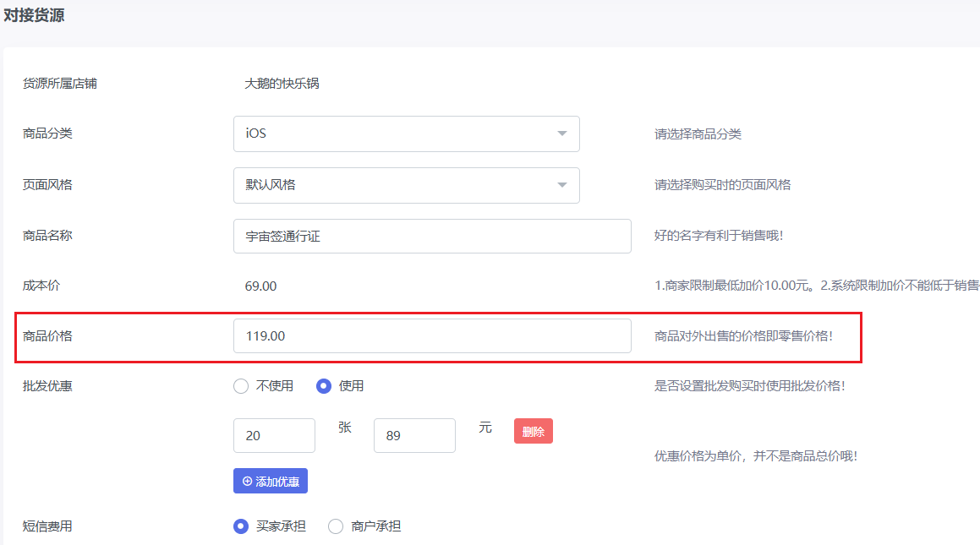Open the 商品分类 dropdown showing iOS
Image resolution: width=980 pixels, height=545 pixels.
pos(406,134)
